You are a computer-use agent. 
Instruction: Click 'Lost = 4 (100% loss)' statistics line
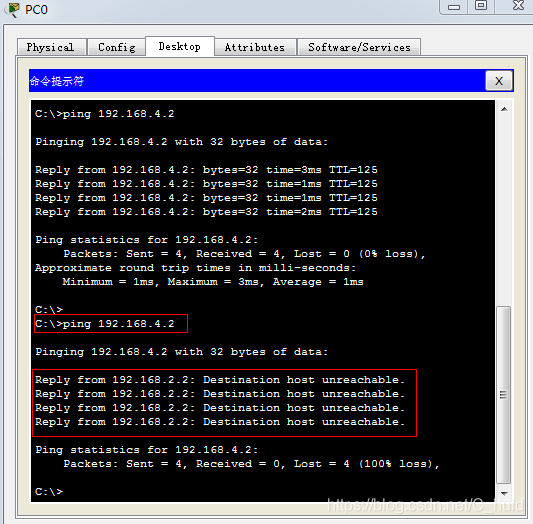click(x=252, y=464)
